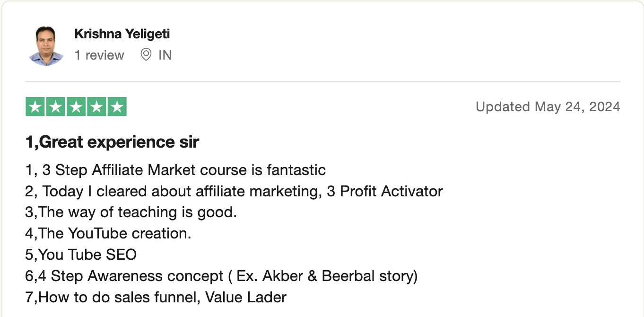644x317 pixels.
Task: Click the "4 Step Awareness concept" line
Action: point(221,276)
